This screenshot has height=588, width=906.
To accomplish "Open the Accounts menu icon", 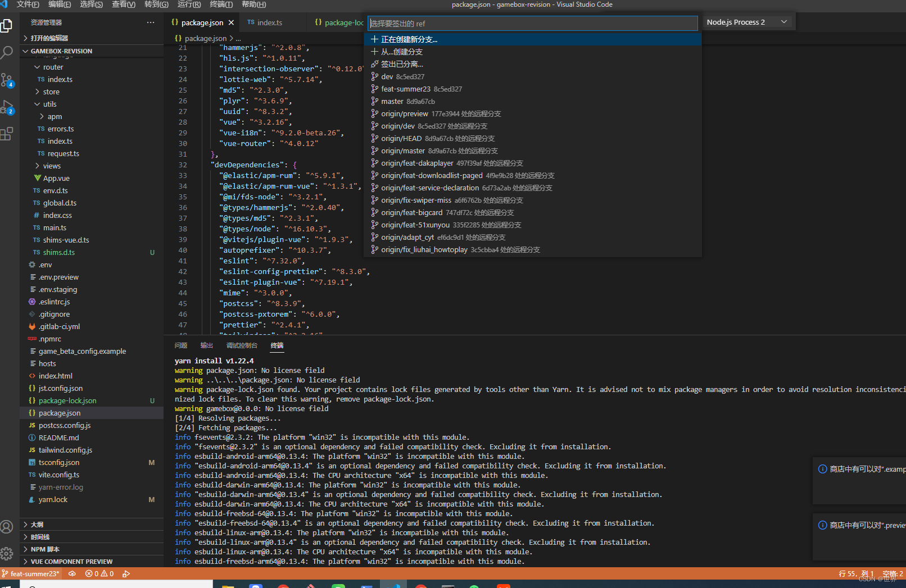I will pyautogui.click(x=7, y=527).
